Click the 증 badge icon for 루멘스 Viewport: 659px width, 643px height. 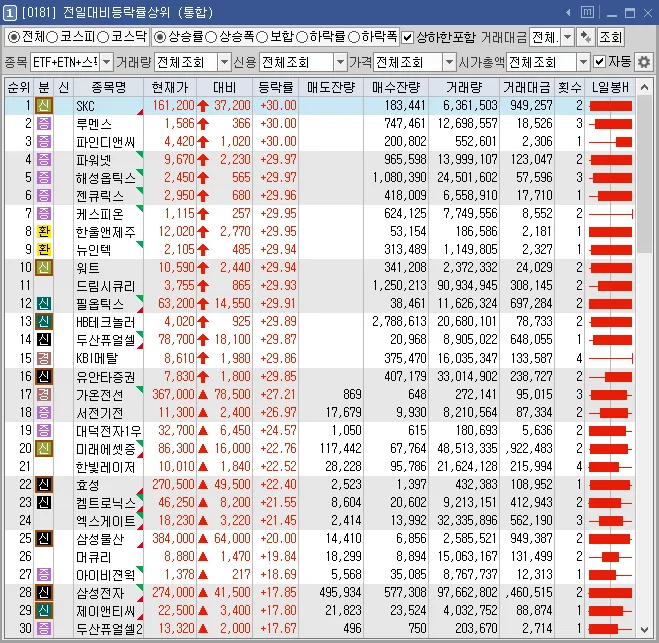44,124
